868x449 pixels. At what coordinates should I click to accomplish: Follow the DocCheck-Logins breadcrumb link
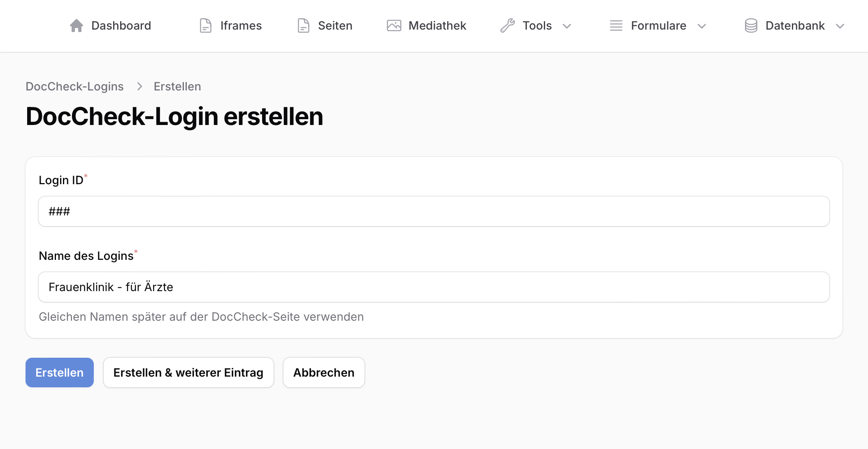[x=74, y=86]
